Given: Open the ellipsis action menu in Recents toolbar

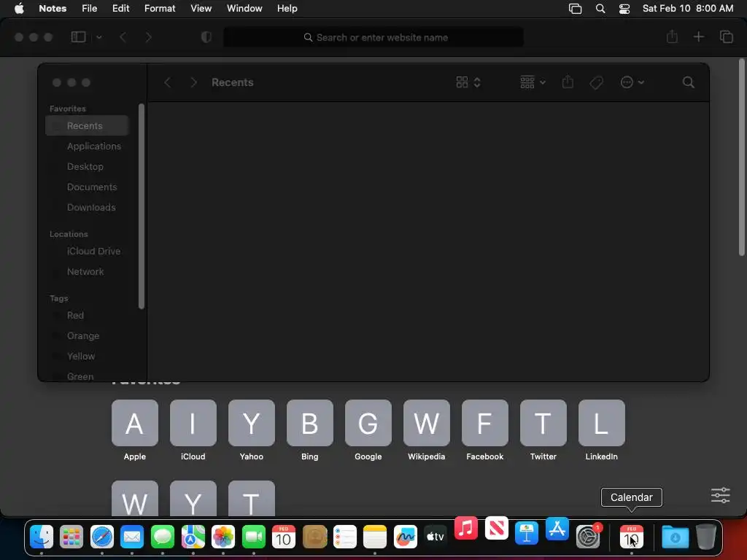Looking at the screenshot, I should click(x=632, y=82).
